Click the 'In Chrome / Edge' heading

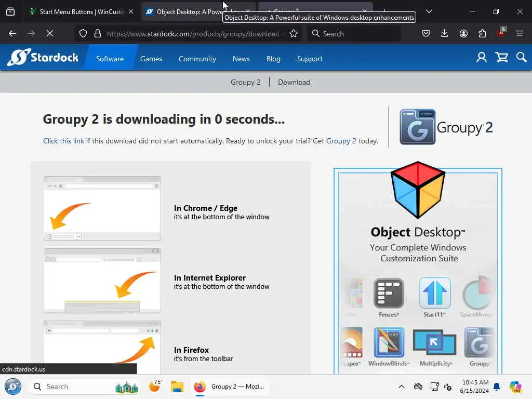click(x=206, y=208)
